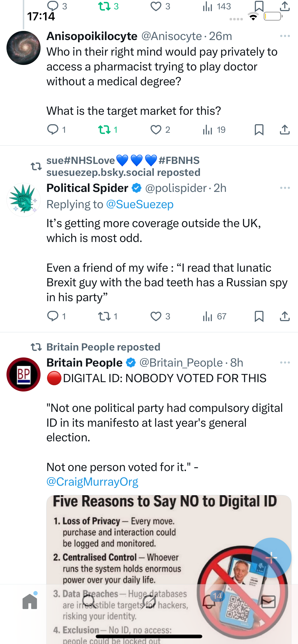The width and height of the screenshot is (298, 644).
Task: Reply to Anisopoikilocyte's pharmacist post
Action: 53,130
